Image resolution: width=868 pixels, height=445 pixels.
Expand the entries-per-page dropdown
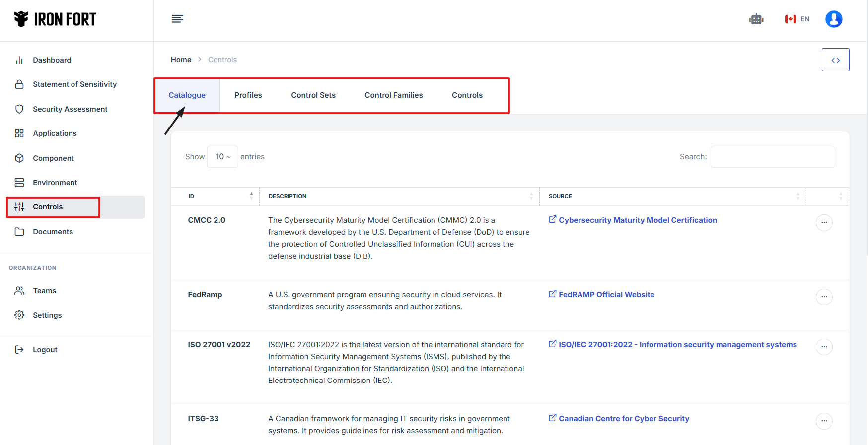[222, 157]
